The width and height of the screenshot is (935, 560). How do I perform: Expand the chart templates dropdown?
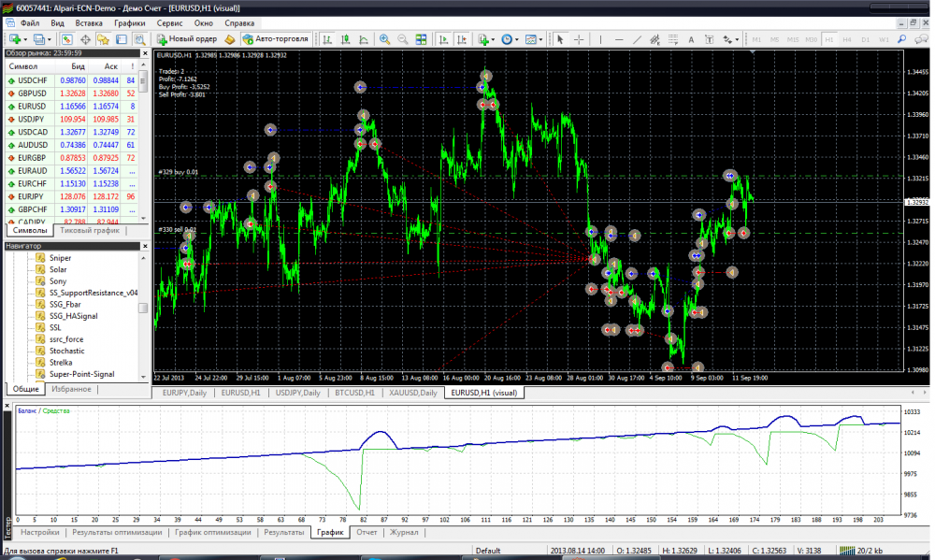point(534,39)
